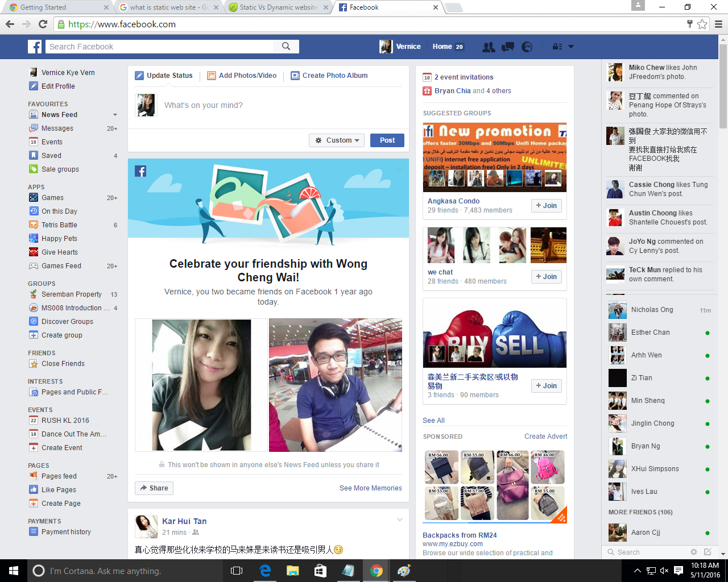Image resolution: width=728 pixels, height=582 pixels.
Task: Open File Explorer from the taskbar
Action: (x=293, y=571)
